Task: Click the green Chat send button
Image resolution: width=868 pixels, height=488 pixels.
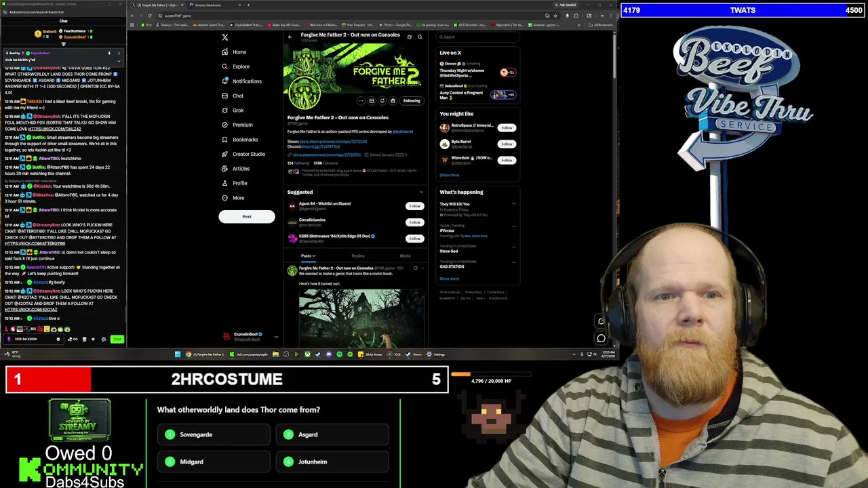Action: (x=117, y=339)
